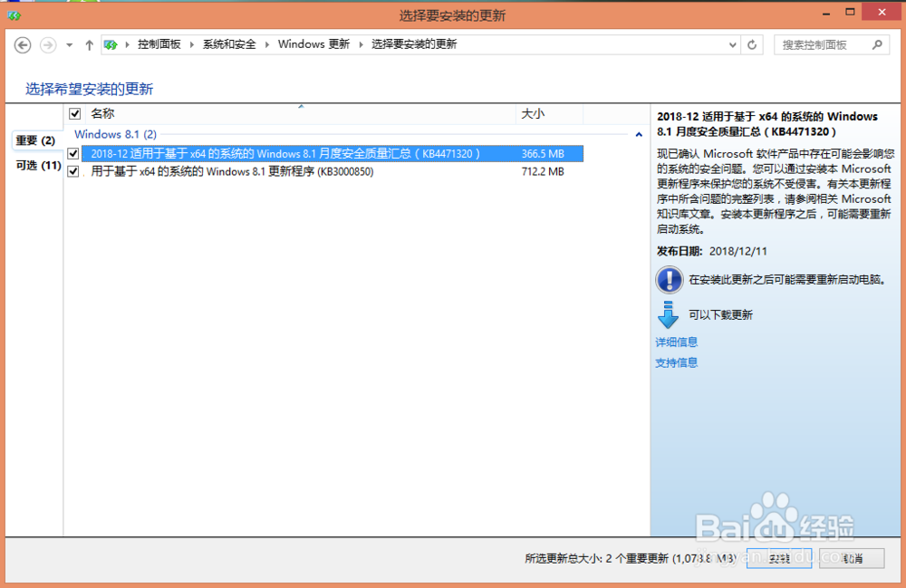This screenshot has height=588, width=906.
Task: Click the blue download arrow icon
Action: [x=669, y=314]
